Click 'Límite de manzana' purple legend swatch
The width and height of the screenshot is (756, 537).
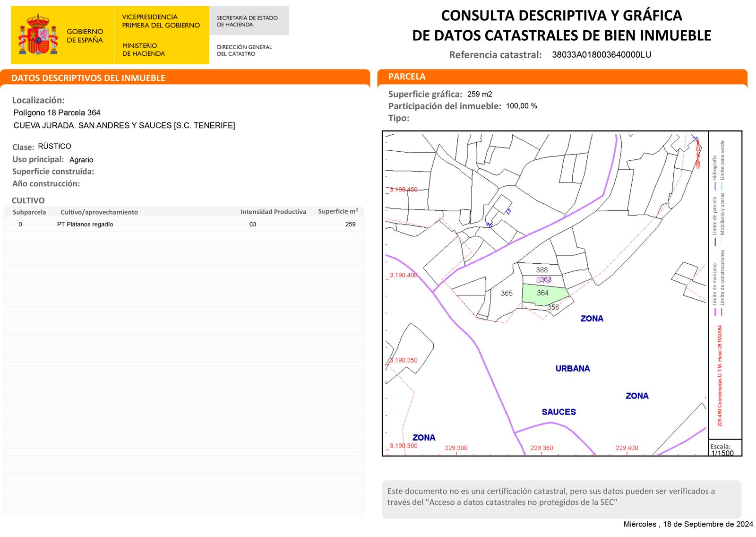(715, 312)
